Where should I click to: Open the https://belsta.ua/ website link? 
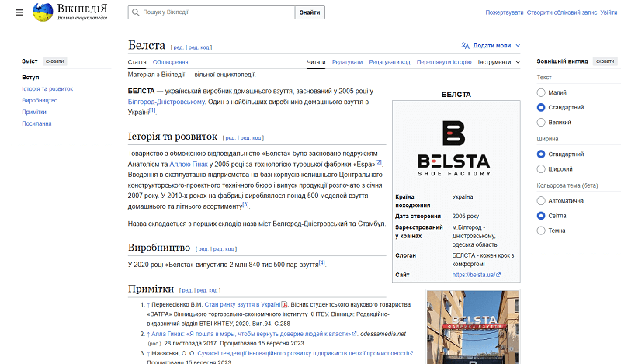[477, 275]
